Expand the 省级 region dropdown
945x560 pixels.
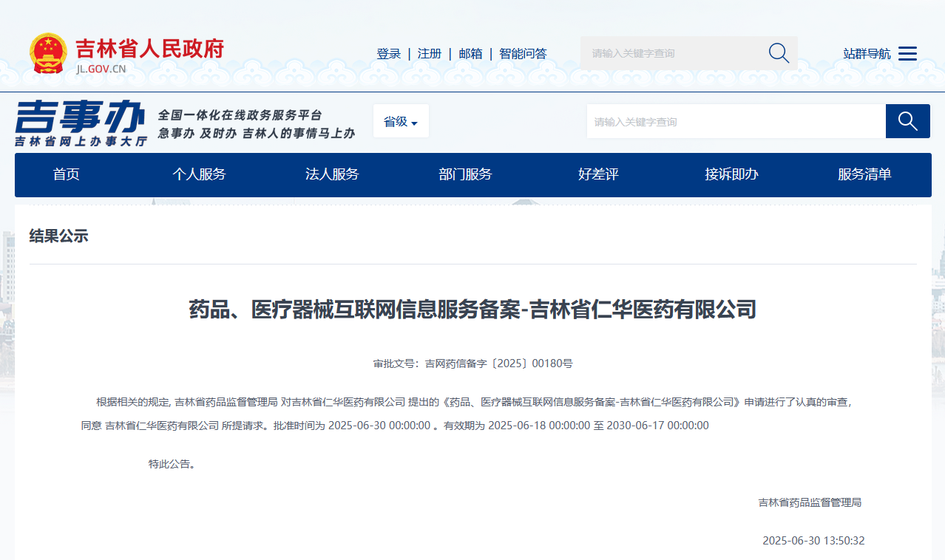point(401,122)
